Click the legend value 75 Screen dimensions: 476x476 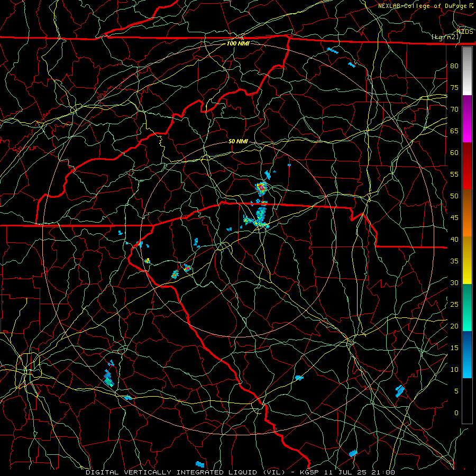click(x=454, y=87)
